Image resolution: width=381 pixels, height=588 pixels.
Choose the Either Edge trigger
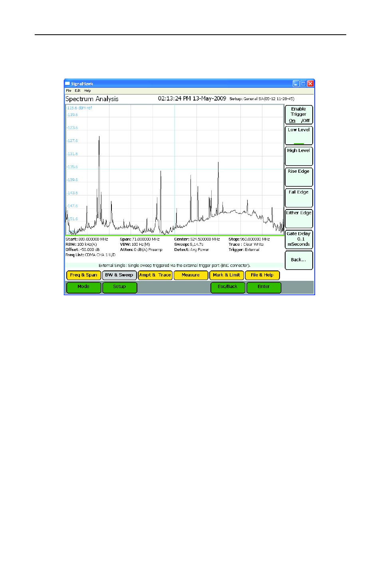pos(298,219)
